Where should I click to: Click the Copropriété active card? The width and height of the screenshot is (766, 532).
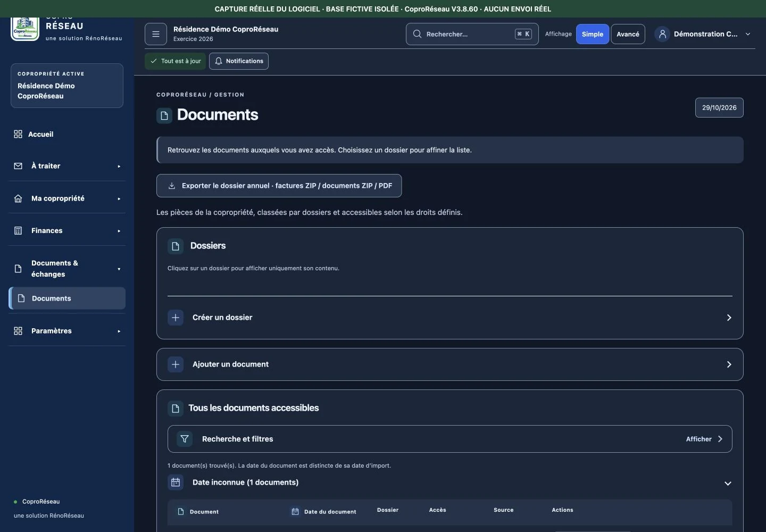pyautogui.click(x=67, y=86)
